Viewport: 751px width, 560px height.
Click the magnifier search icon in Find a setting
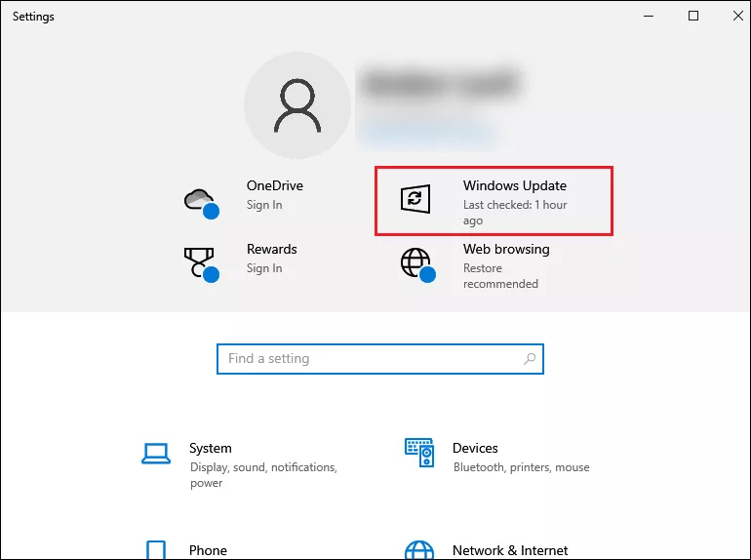pos(530,358)
